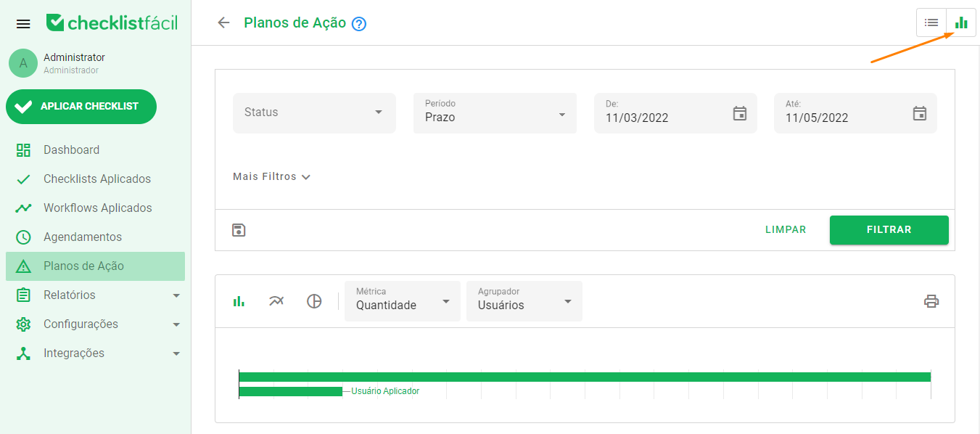This screenshot has width=980, height=434.
Task: Click the Administrator user name
Action: [x=74, y=57]
